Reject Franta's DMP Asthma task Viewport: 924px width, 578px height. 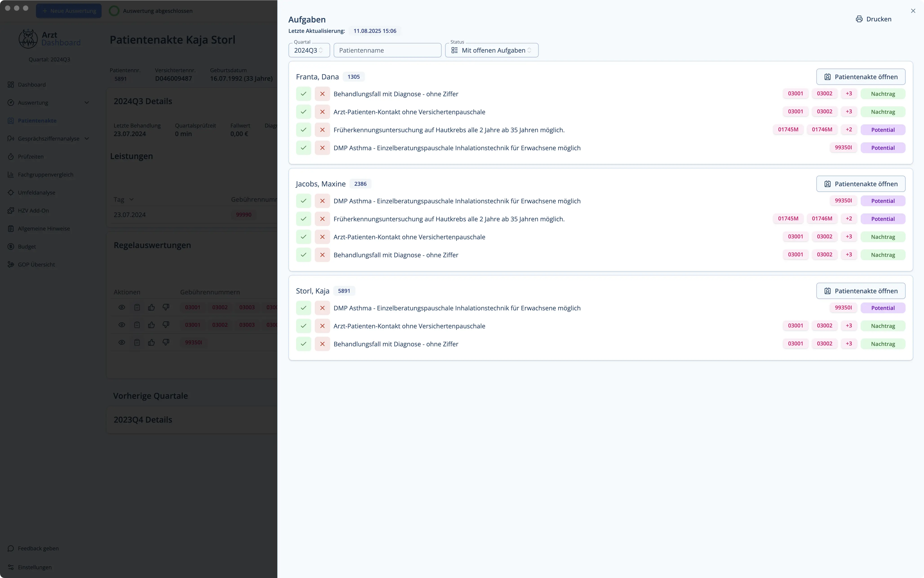pos(322,148)
